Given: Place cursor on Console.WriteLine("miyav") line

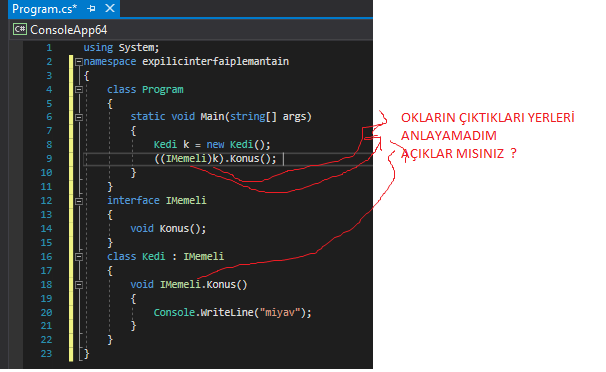Looking at the screenshot, I should 232,313.
